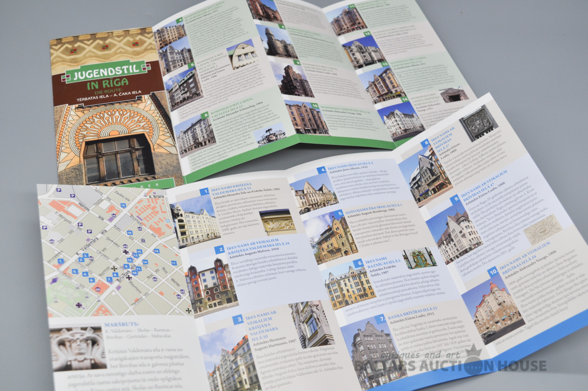Click blue number badge 1
This screenshot has width=588, height=391.
204,191
